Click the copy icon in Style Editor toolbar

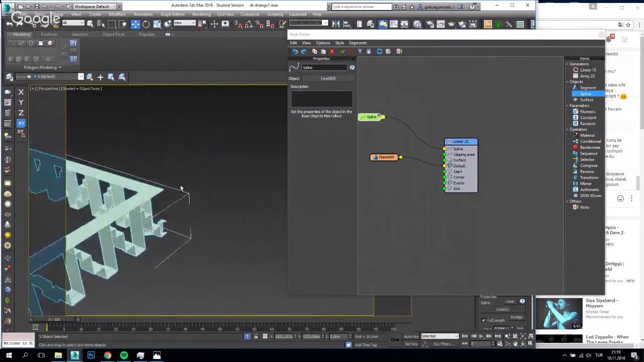click(314, 51)
